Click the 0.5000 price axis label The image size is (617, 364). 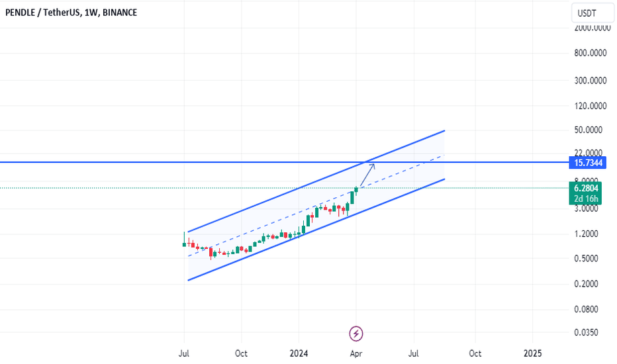(587, 259)
